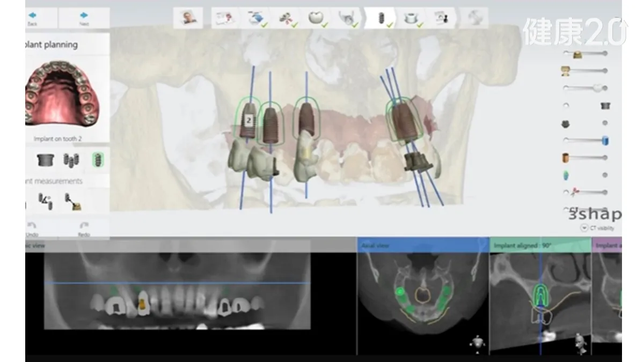Viewport: 644px width, 362px height.
Task: Select the implant-to-tooth distance measurement tool
Action: click(x=72, y=201)
